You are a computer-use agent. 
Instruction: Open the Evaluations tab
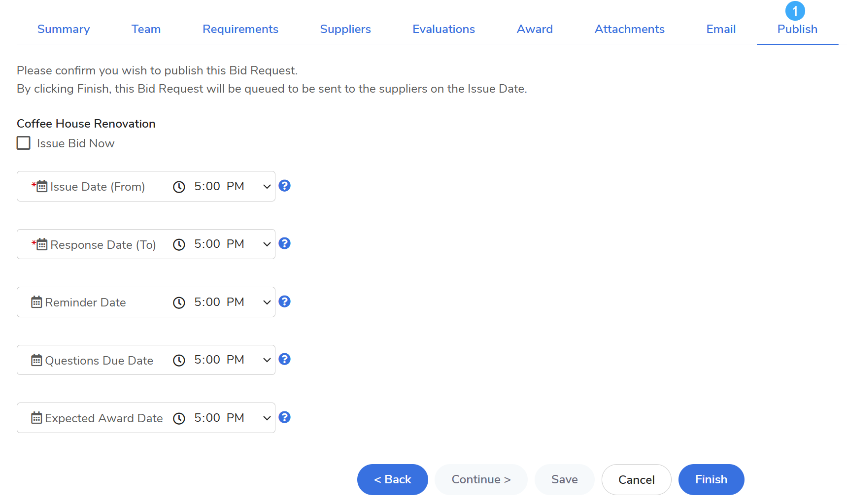point(443,29)
